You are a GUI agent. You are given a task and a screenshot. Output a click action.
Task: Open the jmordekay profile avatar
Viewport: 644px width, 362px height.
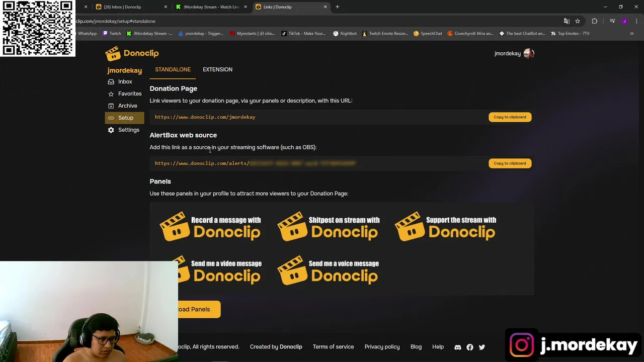point(528,53)
